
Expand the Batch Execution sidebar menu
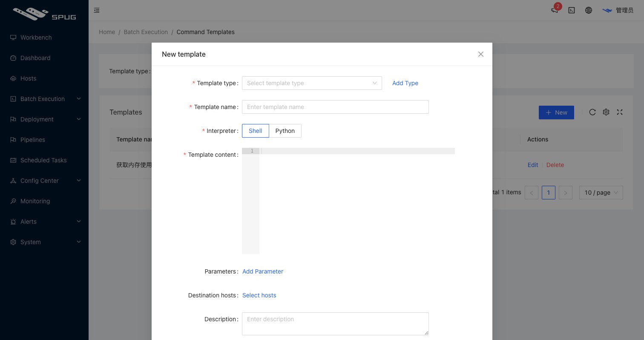click(x=44, y=99)
